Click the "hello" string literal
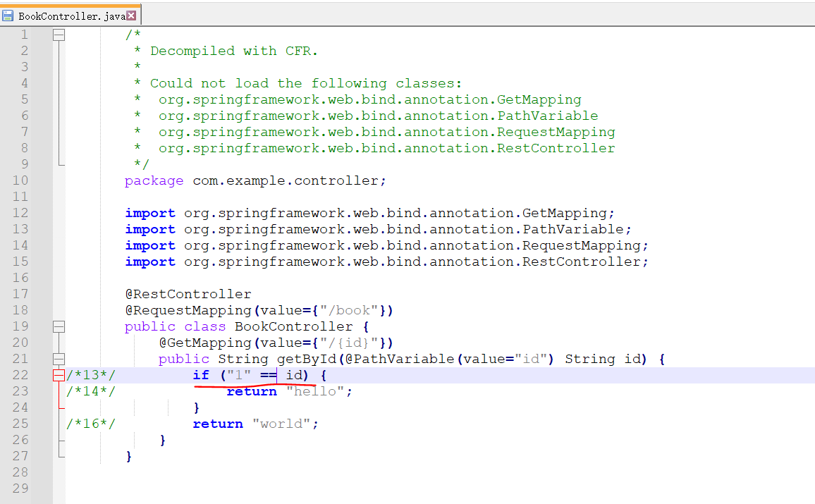Screen dimensions: 815x504 pos(315,391)
